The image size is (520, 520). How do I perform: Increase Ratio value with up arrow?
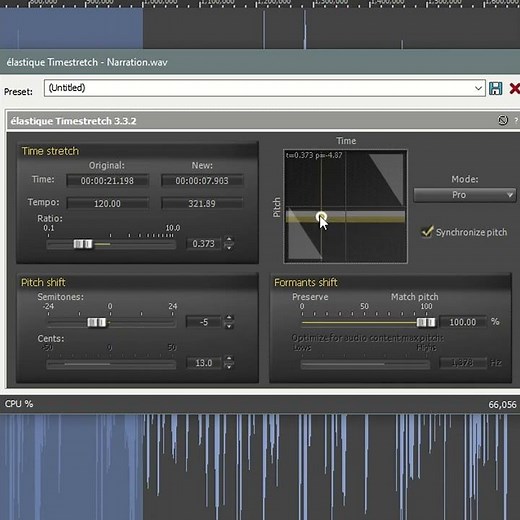[229, 239]
